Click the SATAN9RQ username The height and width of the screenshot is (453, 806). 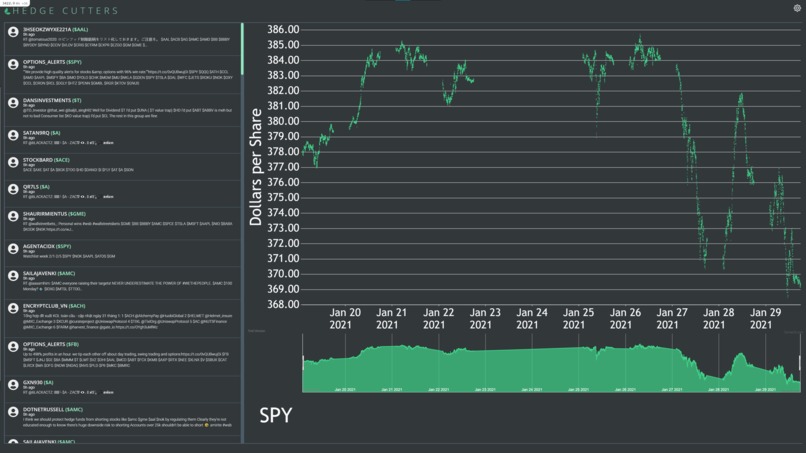pos(36,133)
